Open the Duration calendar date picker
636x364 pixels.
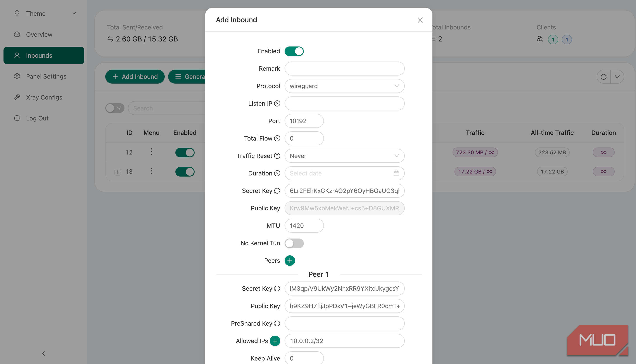[x=396, y=173]
